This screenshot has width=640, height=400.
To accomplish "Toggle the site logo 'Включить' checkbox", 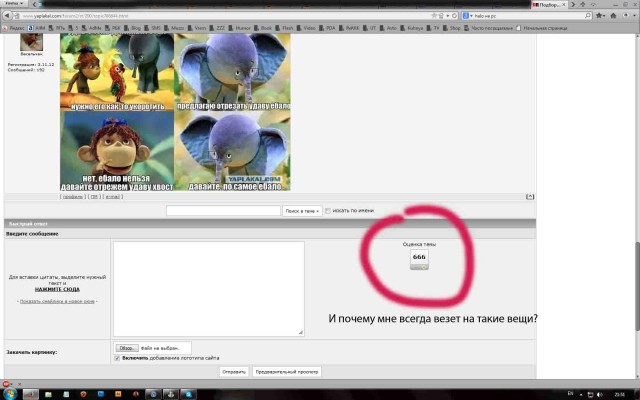I will tap(118, 358).
